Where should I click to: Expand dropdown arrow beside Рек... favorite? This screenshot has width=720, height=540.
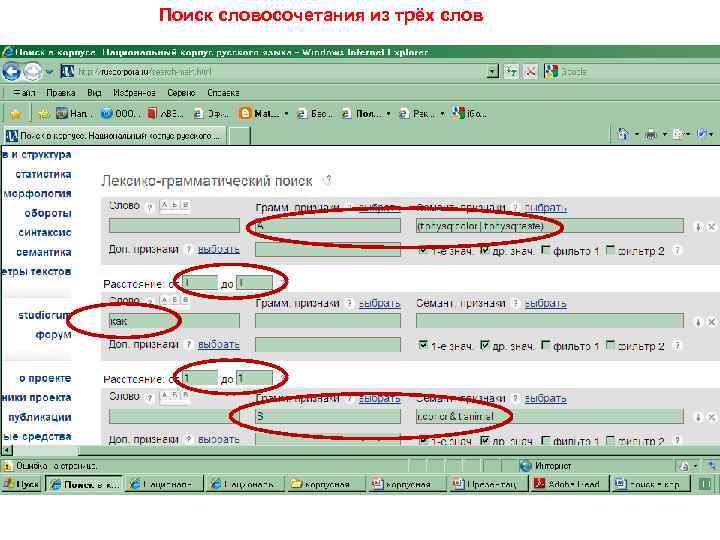pyautogui.click(x=442, y=113)
